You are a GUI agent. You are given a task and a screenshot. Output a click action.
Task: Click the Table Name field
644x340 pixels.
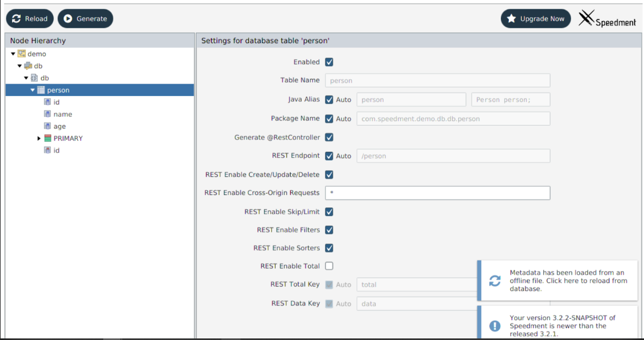pyautogui.click(x=437, y=80)
